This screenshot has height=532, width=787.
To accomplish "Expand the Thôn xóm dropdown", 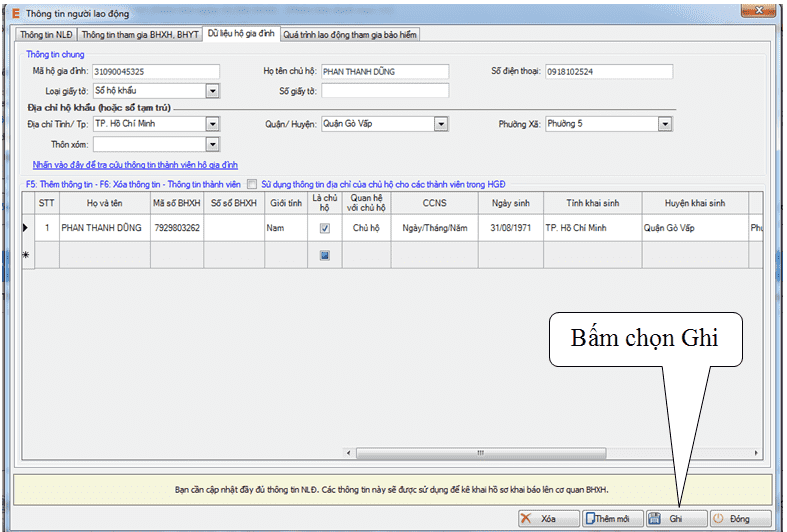I will tap(212, 144).
